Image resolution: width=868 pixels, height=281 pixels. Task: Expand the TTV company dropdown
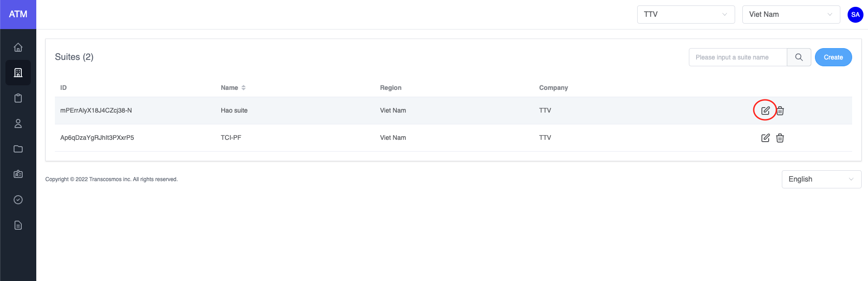click(685, 15)
